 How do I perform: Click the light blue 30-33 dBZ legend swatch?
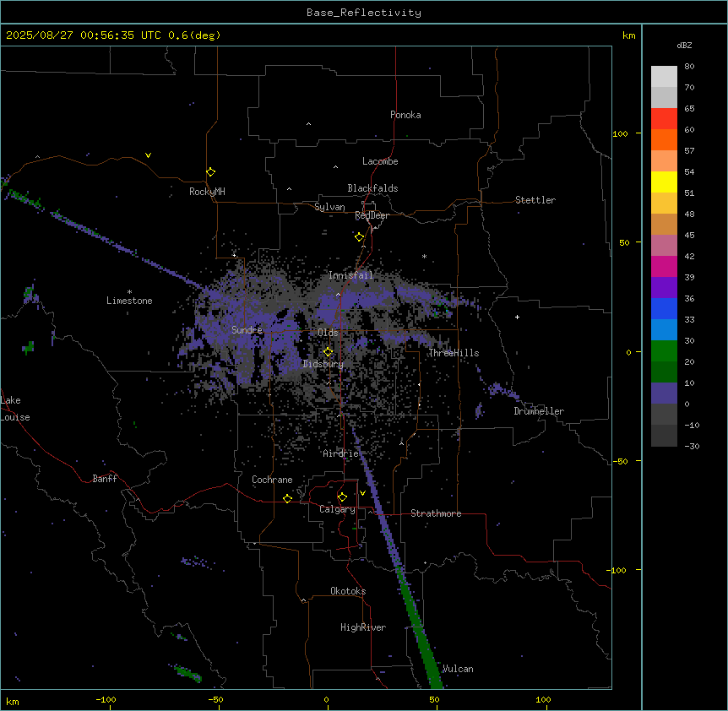664,330
